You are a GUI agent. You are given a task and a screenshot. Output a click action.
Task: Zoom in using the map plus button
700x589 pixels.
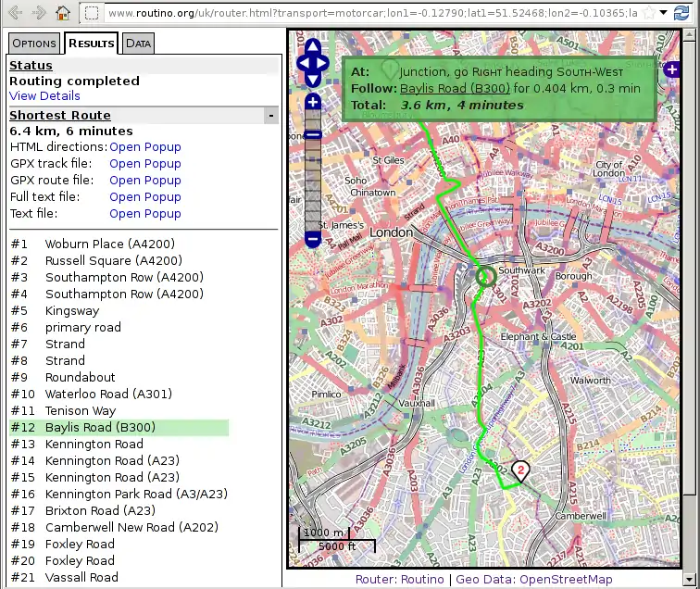pyautogui.click(x=313, y=102)
